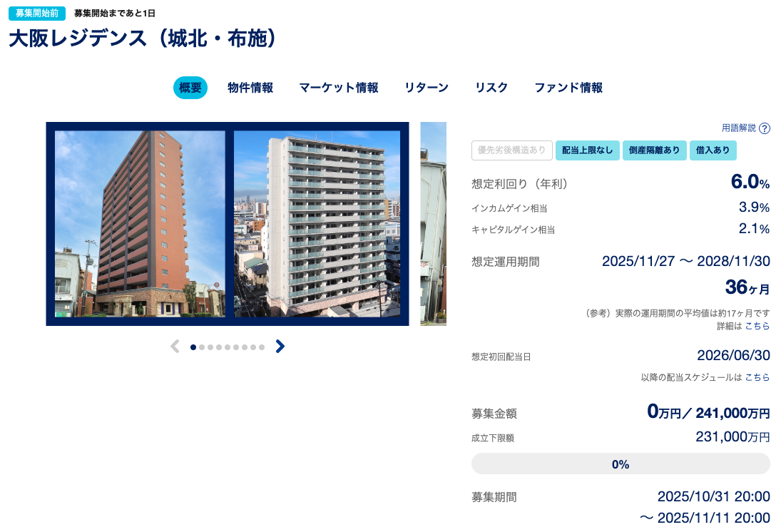Select the リスク tab

point(491,88)
